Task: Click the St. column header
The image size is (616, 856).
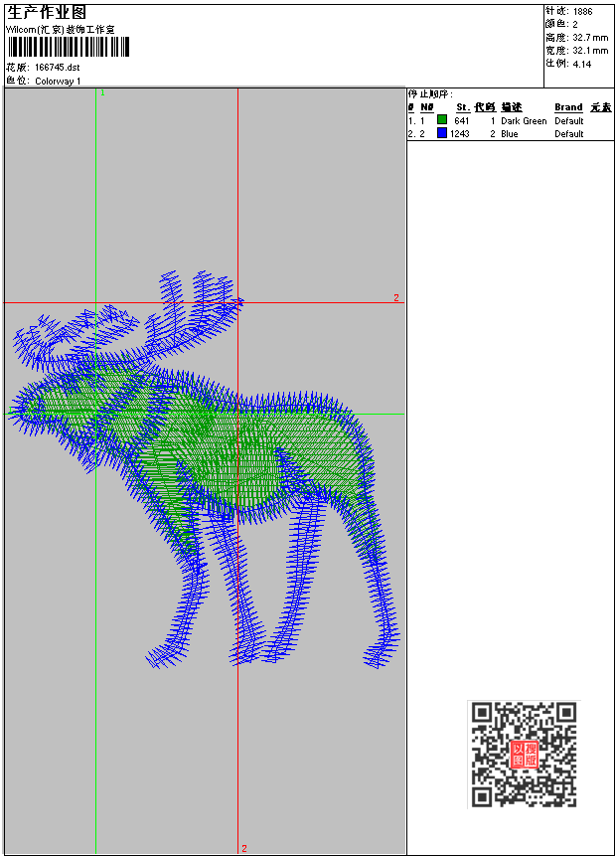Action: pos(462,107)
